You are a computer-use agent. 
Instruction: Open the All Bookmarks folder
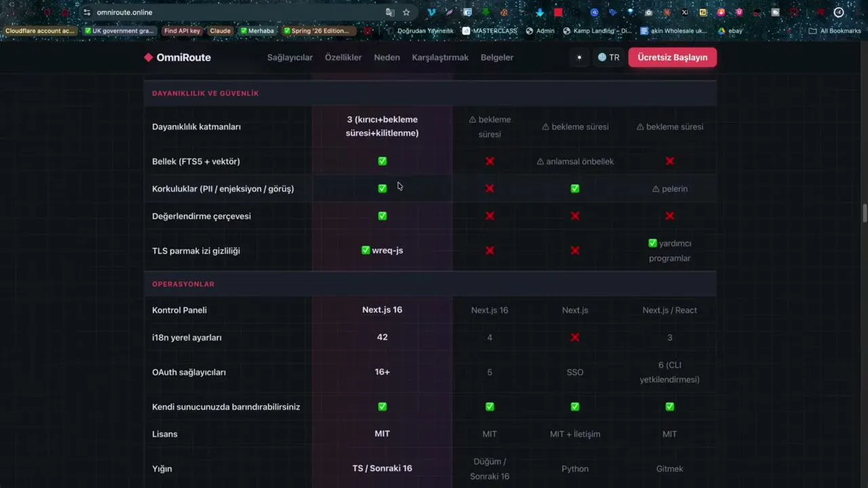[x=835, y=30]
